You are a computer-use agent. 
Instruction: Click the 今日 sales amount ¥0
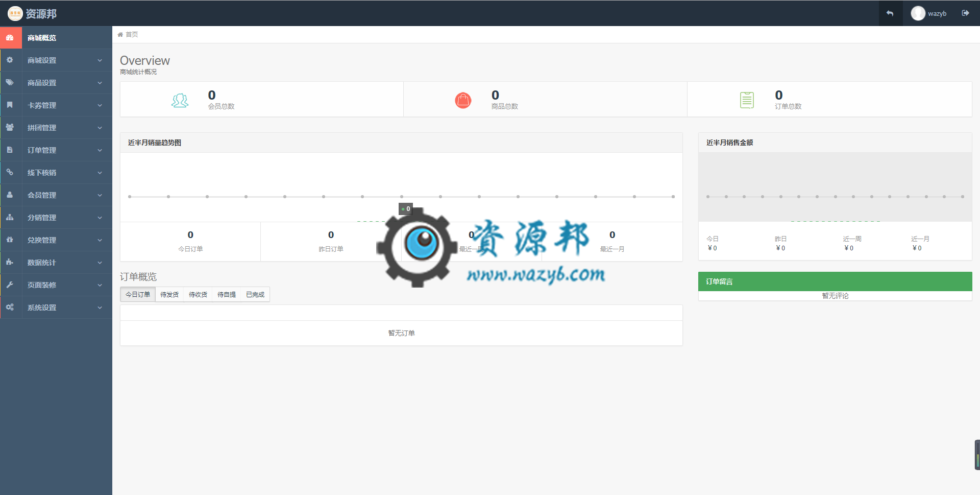pyautogui.click(x=712, y=248)
